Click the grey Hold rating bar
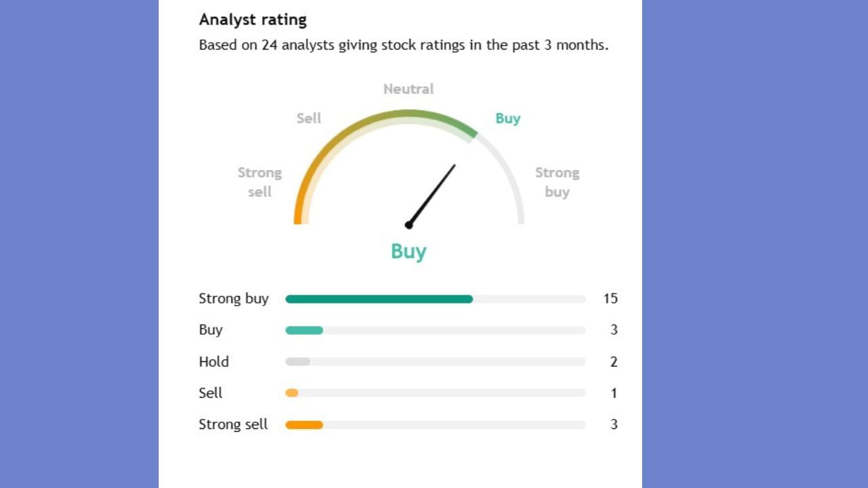868x488 pixels. pos(298,362)
